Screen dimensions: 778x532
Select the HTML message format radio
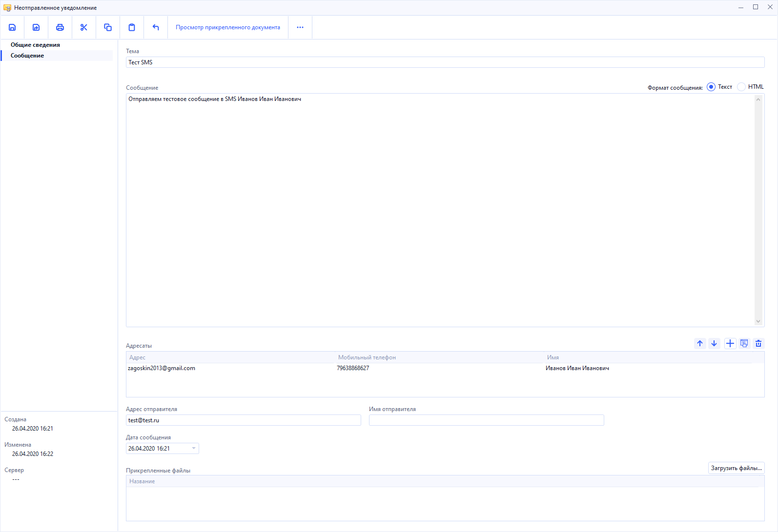tap(741, 87)
